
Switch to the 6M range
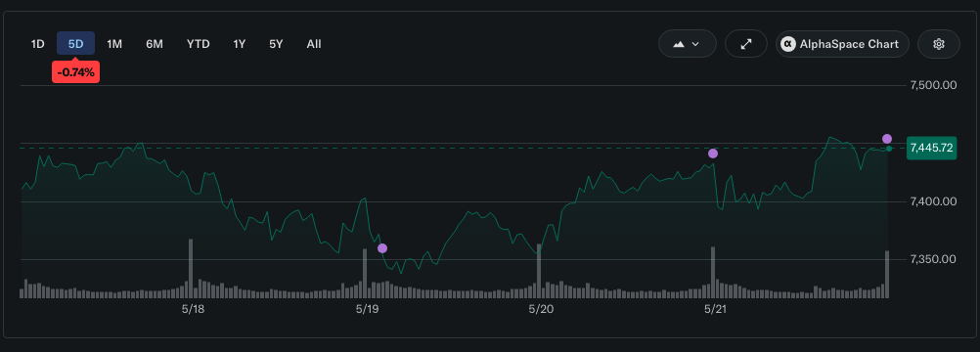coord(155,44)
